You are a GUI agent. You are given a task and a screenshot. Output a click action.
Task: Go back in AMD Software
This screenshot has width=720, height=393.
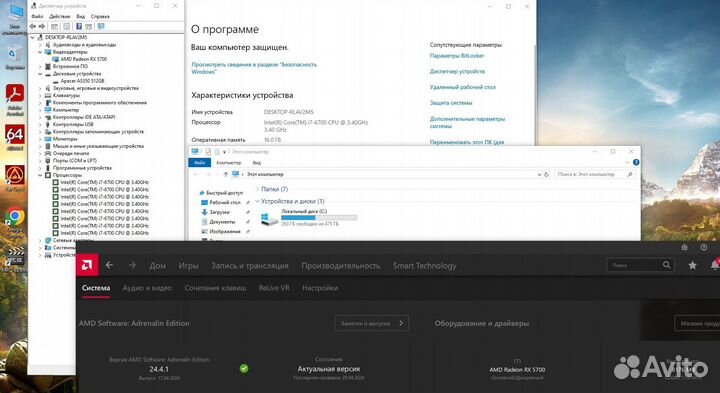tap(109, 265)
